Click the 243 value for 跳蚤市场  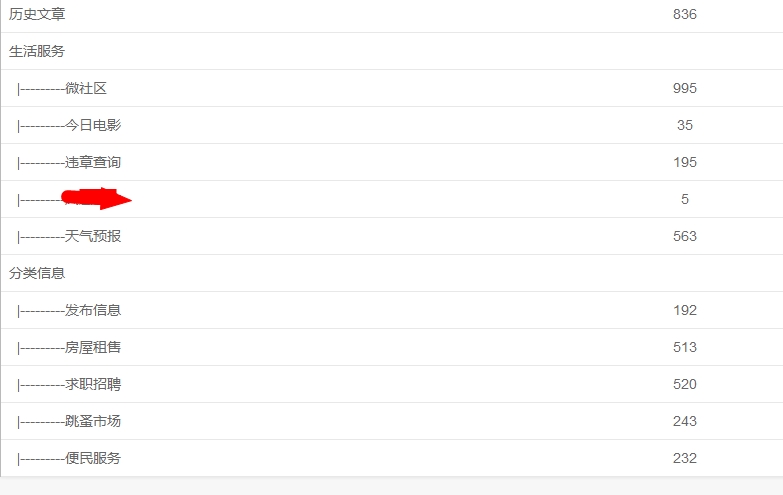point(685,421)
